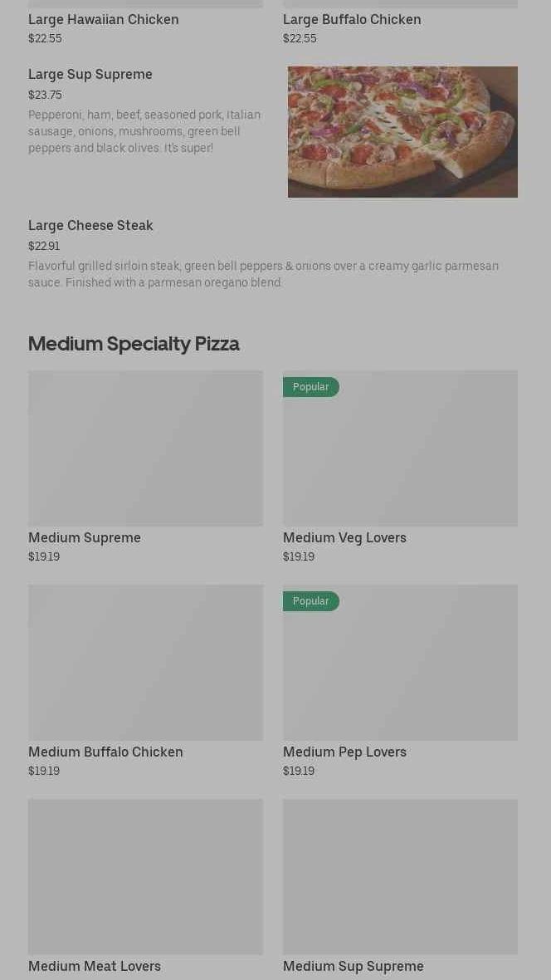This screenshot has width=551, height=980.
Task: Open the Medium Supreme image placeholder
Action: click(145, 448)
